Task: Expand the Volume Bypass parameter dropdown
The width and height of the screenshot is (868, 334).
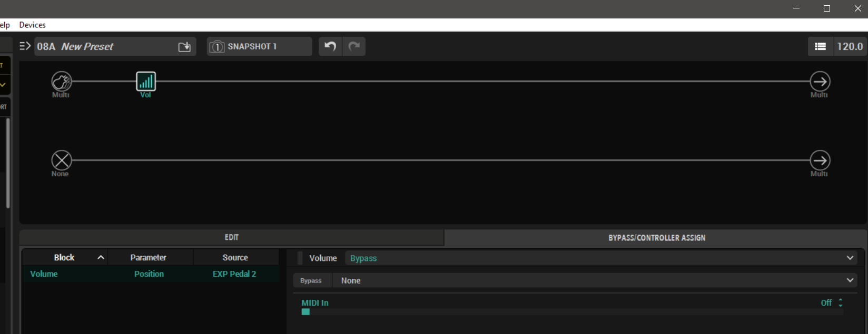Action: pos(850,258)
